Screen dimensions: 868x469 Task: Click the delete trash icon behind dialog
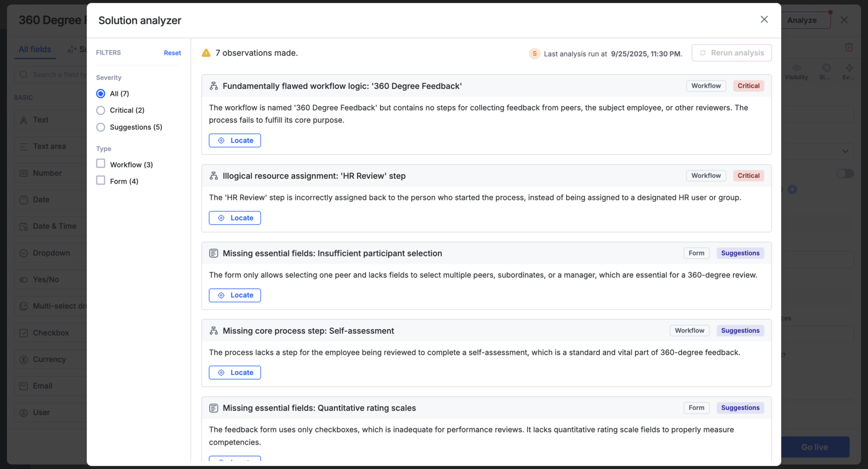tap(849, 47)
